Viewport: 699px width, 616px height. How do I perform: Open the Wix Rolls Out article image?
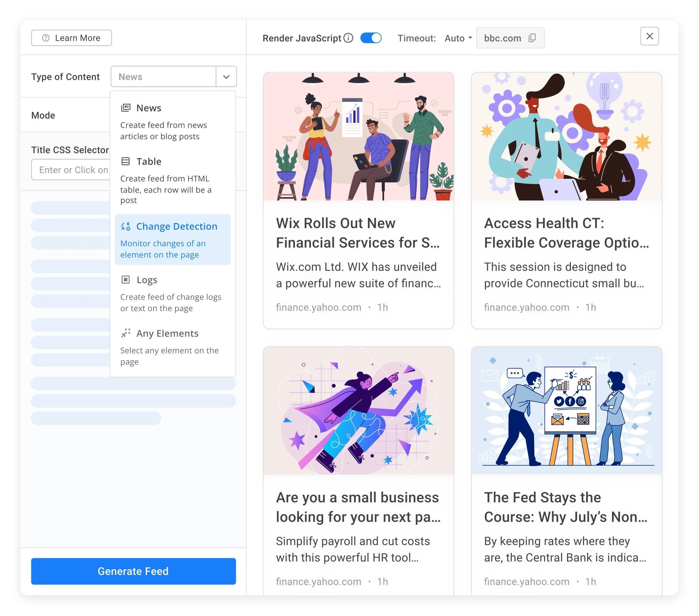tap(358, 136)
